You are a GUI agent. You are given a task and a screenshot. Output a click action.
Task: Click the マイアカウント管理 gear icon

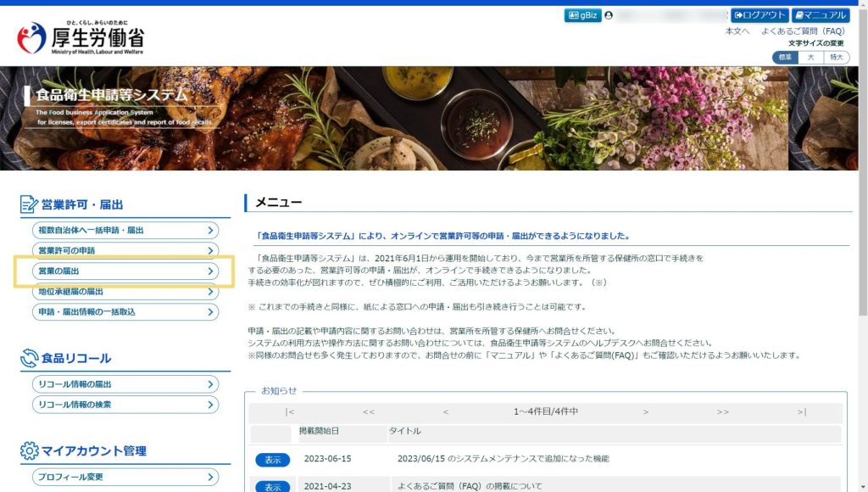coord(29,450)
